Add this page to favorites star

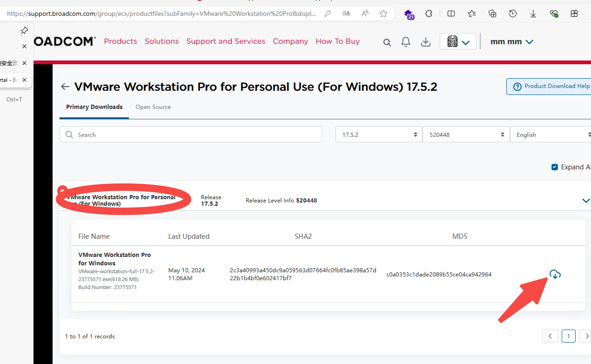click(383, 13)
